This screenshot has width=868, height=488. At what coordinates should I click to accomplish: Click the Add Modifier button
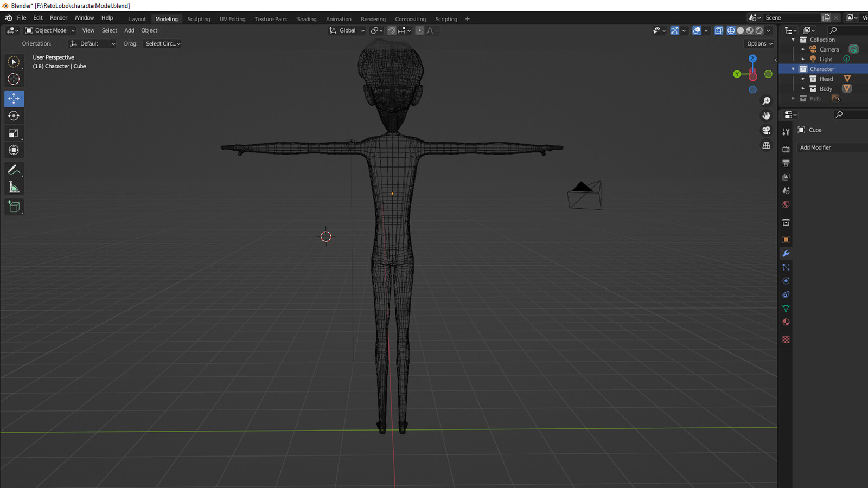[x=832, y=147]
